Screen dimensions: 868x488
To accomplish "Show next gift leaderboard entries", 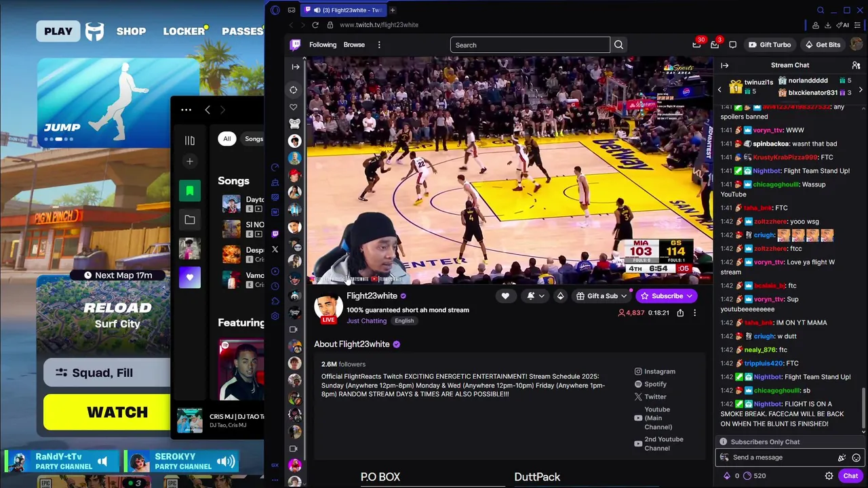I will pyautogui.click(x=861, y=89).
